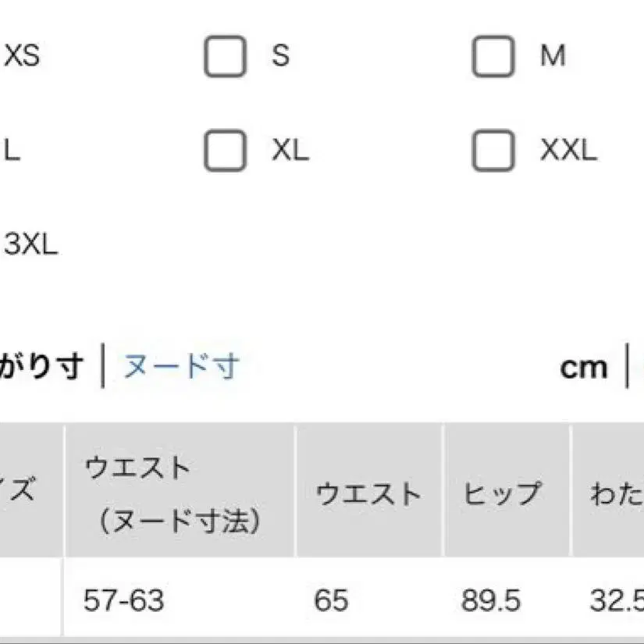Switch to the ヌード寸 tab
644x644 pixels.
[x=181, y=365]
